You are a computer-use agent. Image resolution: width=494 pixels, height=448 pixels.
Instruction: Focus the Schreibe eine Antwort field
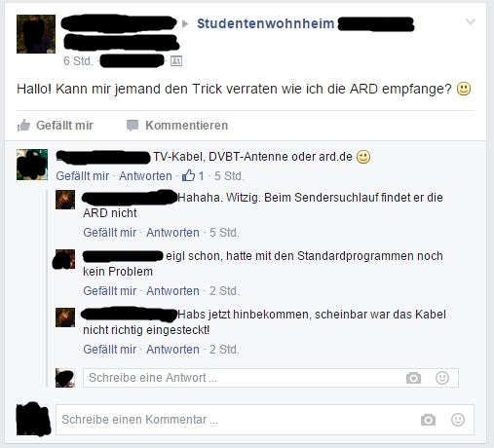pos(271,378)
